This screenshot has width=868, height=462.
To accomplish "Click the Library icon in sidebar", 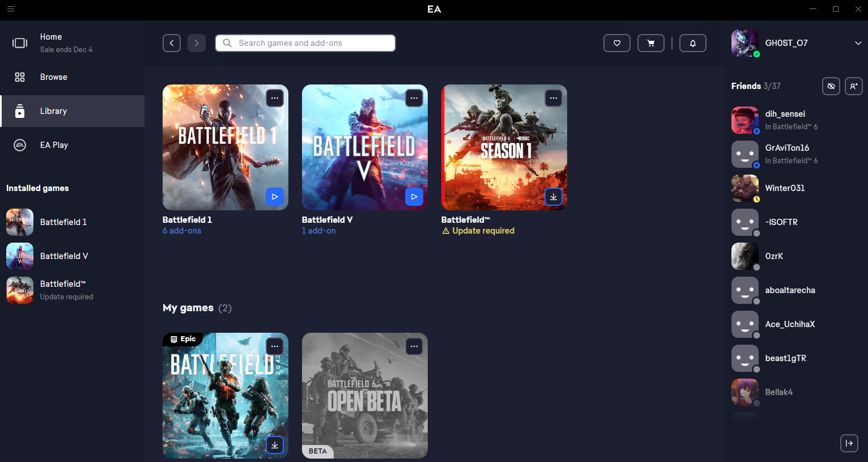I will tap(20, 111).
